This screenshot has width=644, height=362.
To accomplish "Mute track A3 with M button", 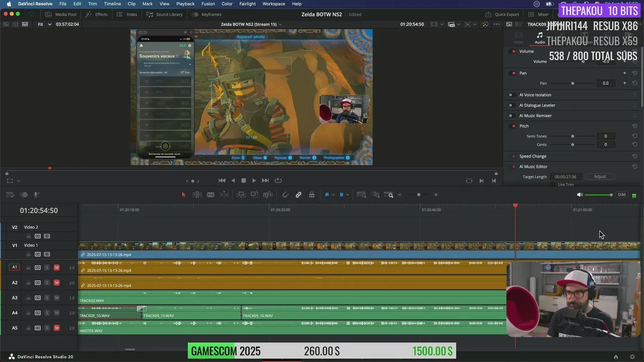I will tap(56, 298).
